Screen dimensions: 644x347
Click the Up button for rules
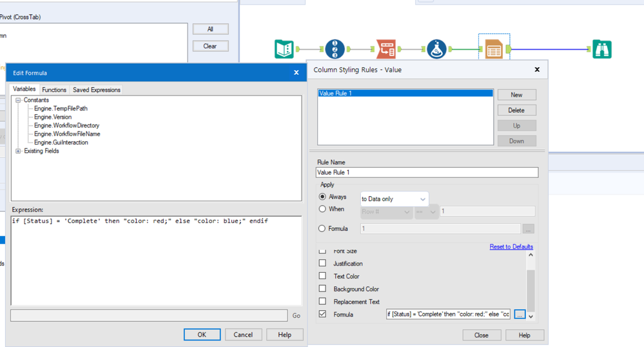coord(516,125)
